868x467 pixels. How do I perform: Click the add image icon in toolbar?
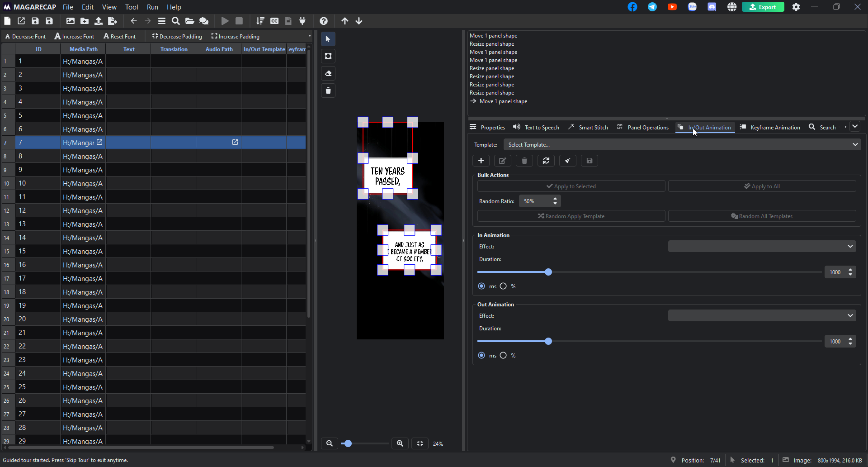(71, 21)
